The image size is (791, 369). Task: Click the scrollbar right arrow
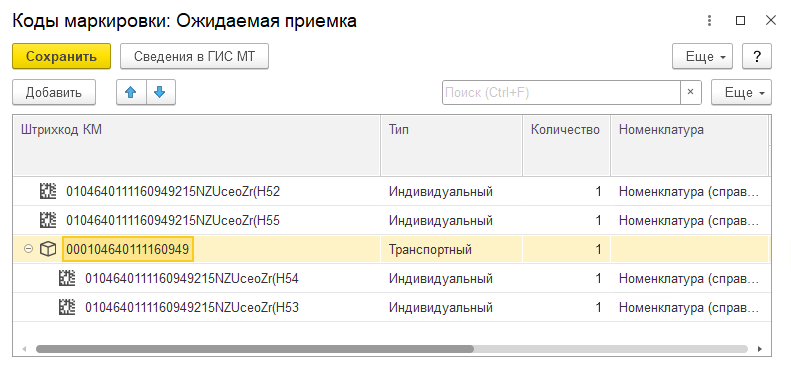[761, 349]
